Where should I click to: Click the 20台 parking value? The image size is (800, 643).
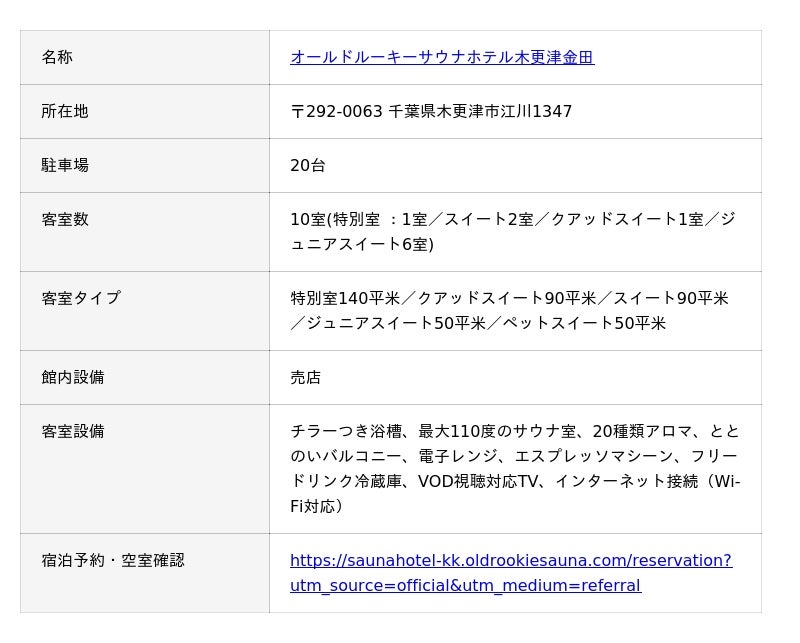tap(307, 165)
